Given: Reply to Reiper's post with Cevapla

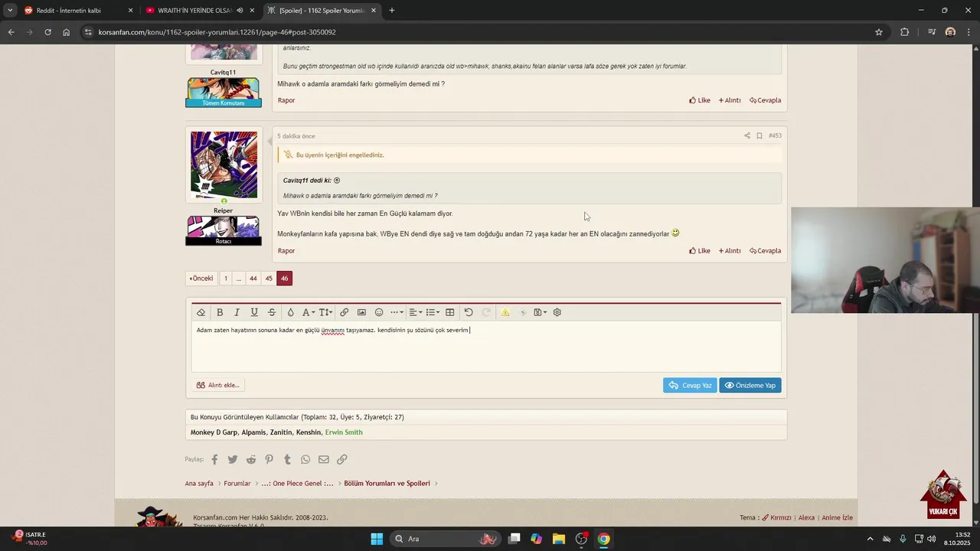Looking at the screenshot, I should point(766,251).
